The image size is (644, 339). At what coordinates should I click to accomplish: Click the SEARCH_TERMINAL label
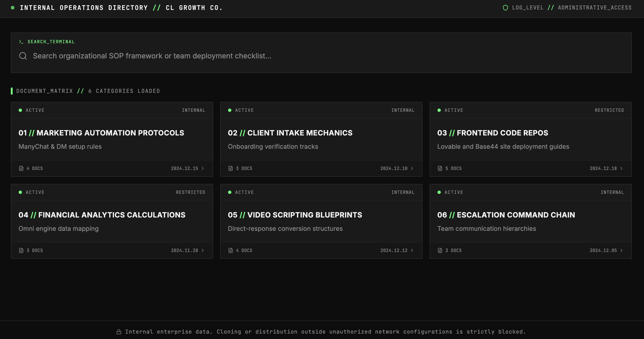click(51, 42)
